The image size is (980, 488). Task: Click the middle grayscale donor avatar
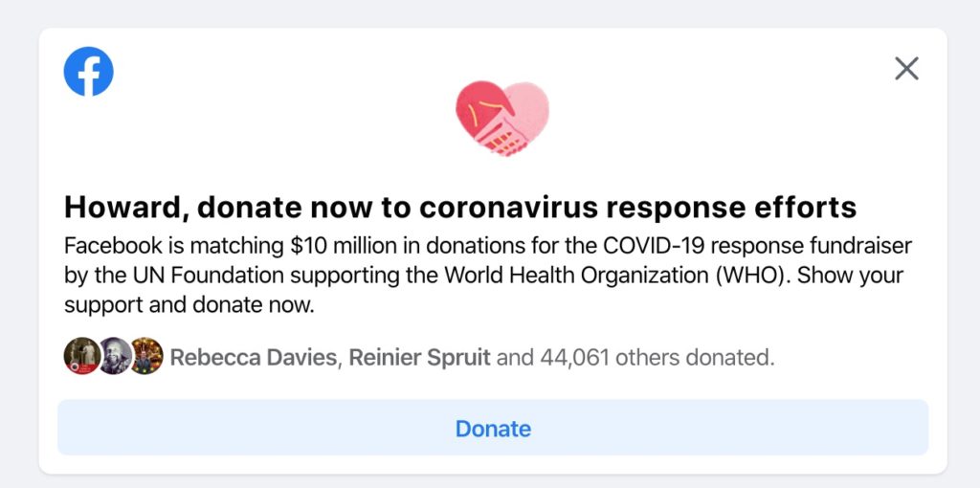click(x=114, y=356)
